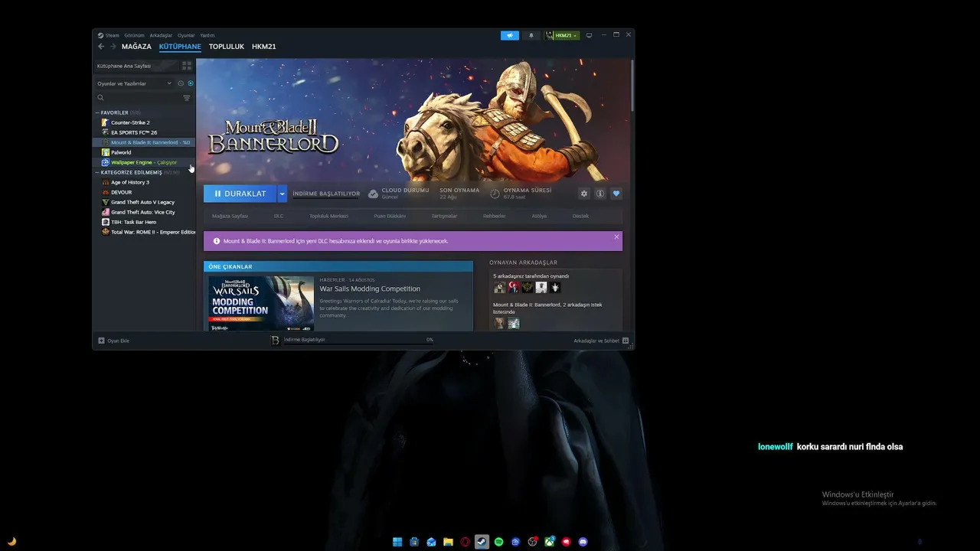Click the library page vertical scrollbar
980x551 pixels.
[632, 85]
